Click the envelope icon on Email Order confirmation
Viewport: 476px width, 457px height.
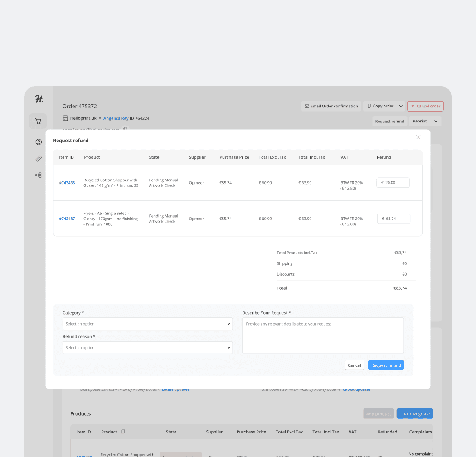[308, 106]
